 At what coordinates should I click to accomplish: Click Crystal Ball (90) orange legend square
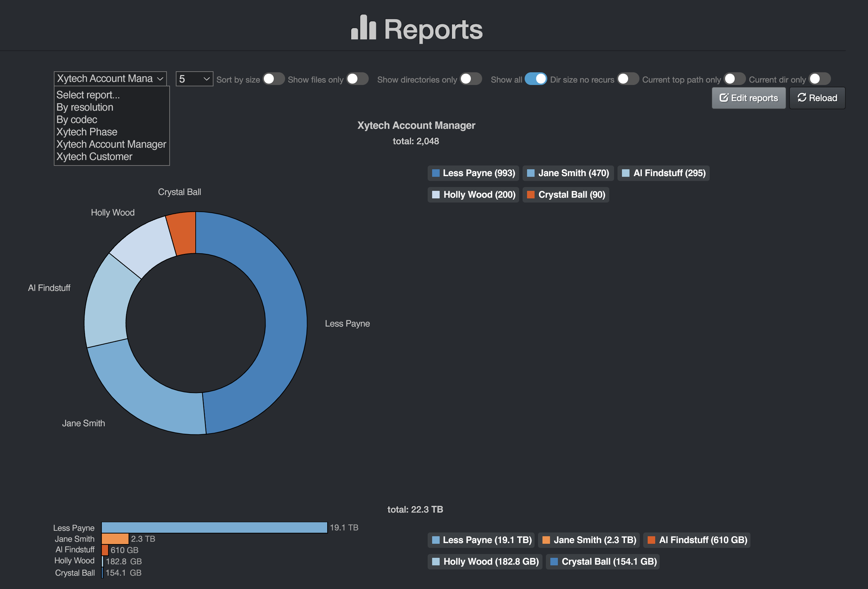click(x=530, y=195)
